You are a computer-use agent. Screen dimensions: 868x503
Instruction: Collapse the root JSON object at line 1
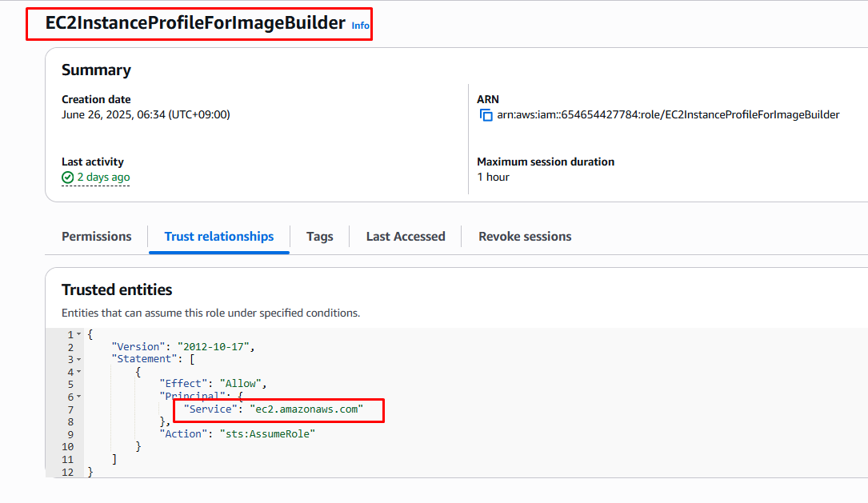[78, 334]
